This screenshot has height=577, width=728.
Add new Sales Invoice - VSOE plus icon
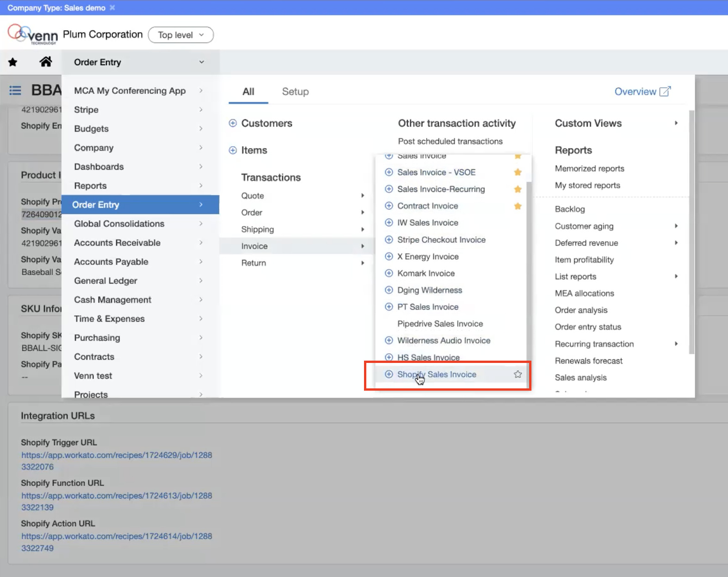click(x=389, y=172)
